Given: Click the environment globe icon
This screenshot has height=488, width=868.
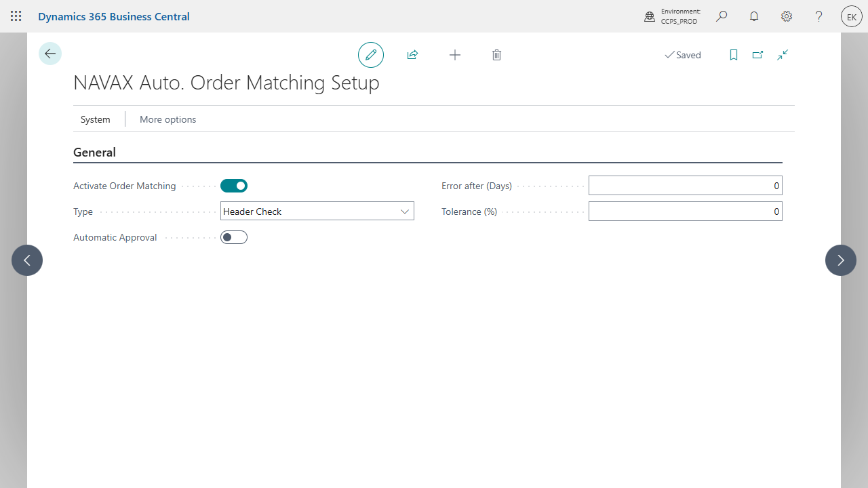Looking at the screenshot, I should (x=650, y=16).
